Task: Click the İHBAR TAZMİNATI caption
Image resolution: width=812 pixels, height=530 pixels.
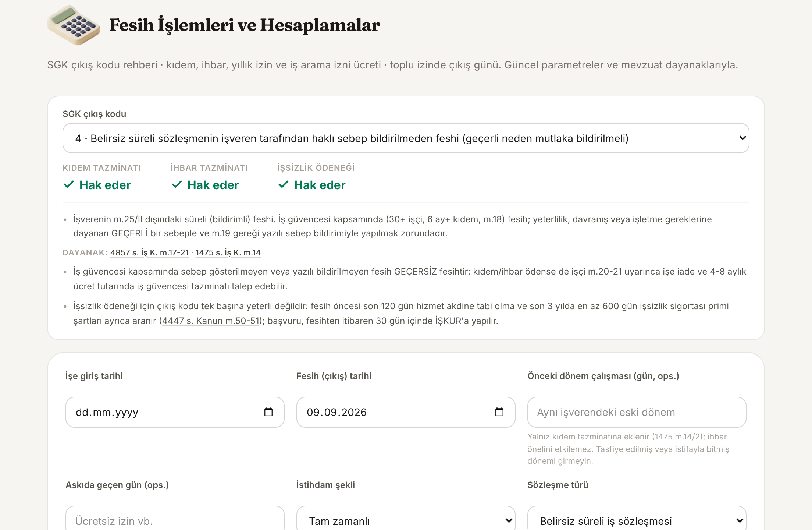Action: tap(209, 168)
